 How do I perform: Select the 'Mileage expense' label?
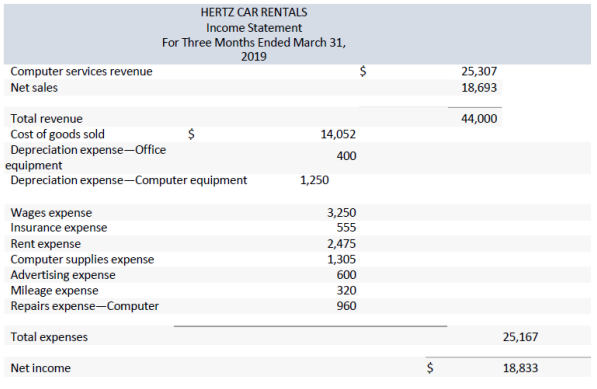point(54,290)
